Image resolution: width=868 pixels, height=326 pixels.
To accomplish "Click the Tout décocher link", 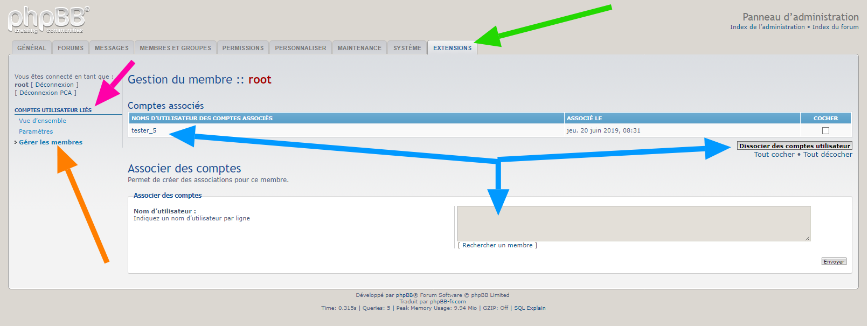I will coord(828,155).
